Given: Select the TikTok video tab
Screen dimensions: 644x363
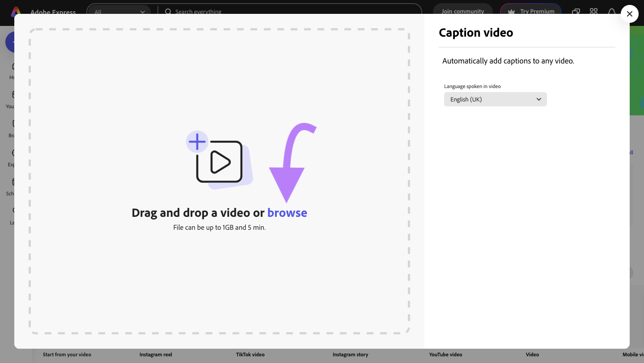Looking at the screenshot, I should point(250,355).
